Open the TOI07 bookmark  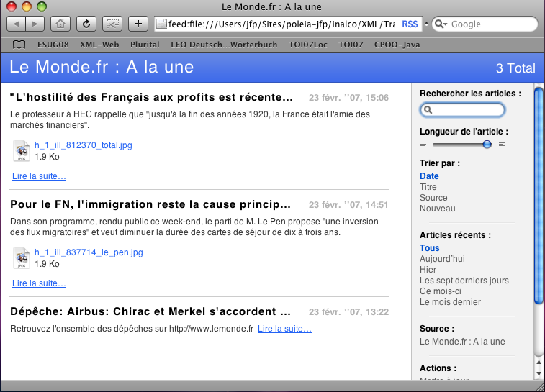(x=351, y=45)
